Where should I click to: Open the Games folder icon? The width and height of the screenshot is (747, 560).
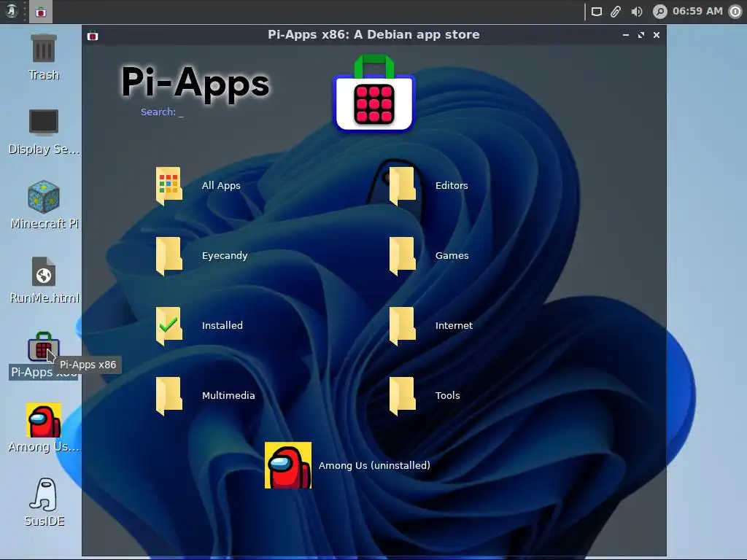click(x=403, y=256)
